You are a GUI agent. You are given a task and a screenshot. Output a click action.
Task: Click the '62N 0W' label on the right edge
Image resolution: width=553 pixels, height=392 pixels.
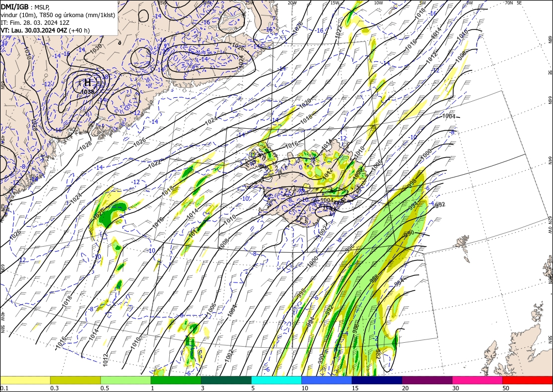(x=550, y=225)
